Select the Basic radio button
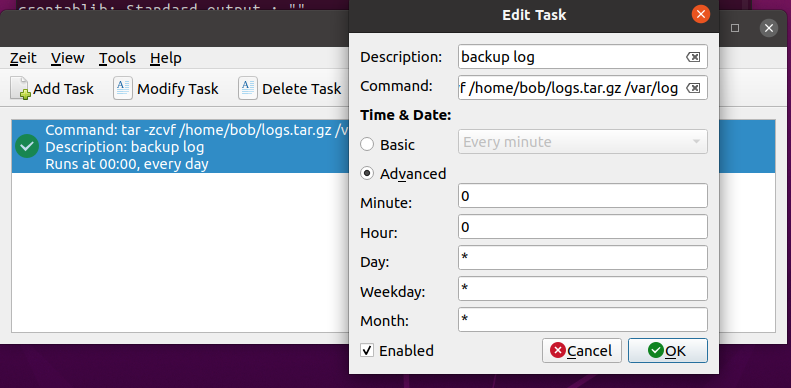Image resolution: width=791 pixels, height=388 pixels. pyautogui.click(x=367, y=145)
